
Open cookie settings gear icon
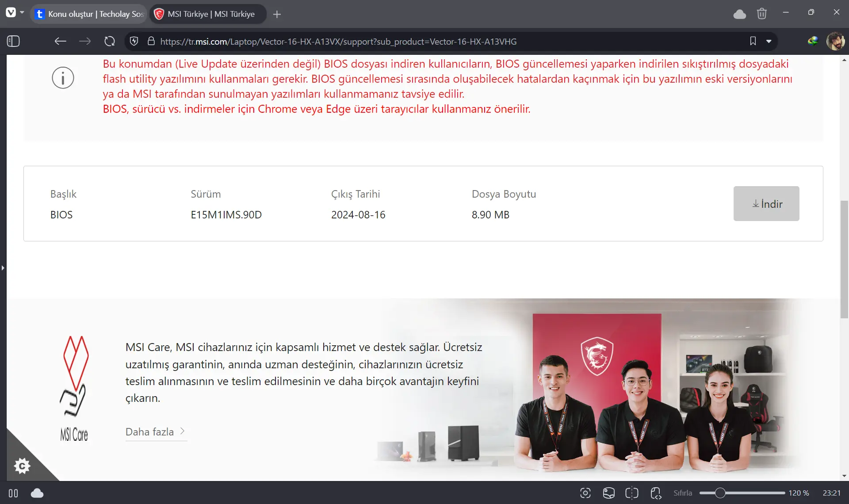coord(22,466)
